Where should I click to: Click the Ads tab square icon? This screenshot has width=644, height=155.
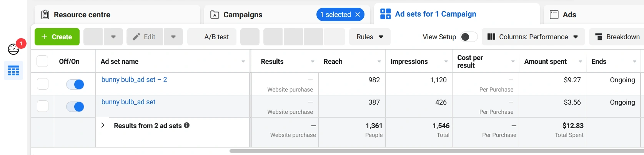point(554,15)
